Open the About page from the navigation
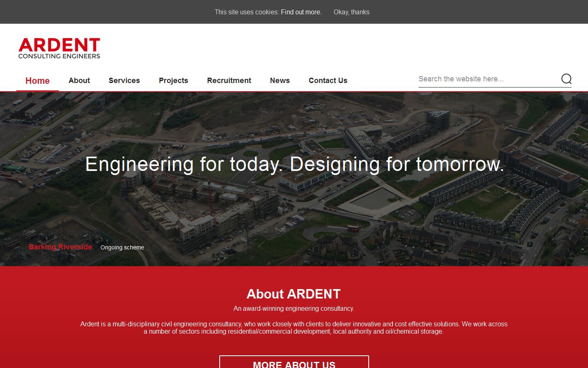This screenshot has height=368, width=588. pyautogui.click(x=79, y=81)
